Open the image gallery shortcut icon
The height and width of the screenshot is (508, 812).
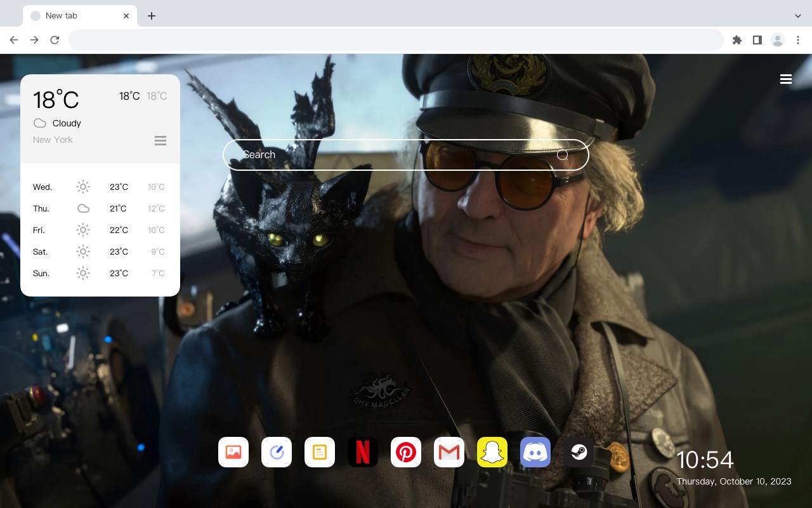click(233, 452)
